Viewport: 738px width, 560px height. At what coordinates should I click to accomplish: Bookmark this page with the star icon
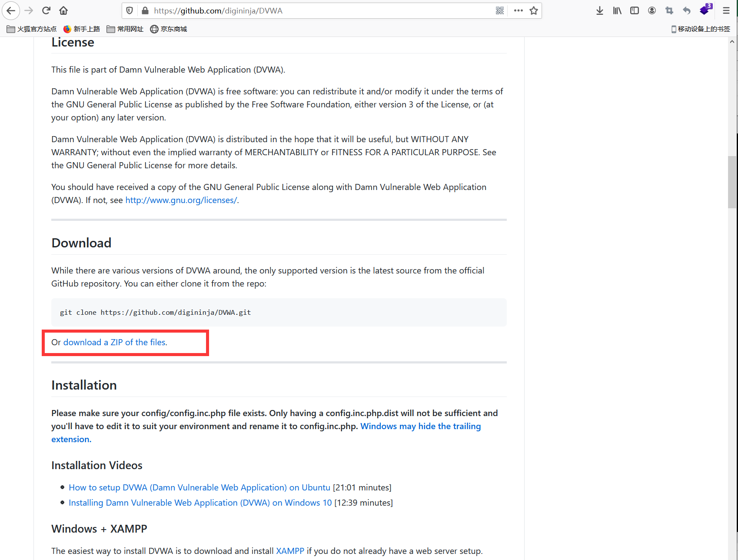click(x=534, y=10)
